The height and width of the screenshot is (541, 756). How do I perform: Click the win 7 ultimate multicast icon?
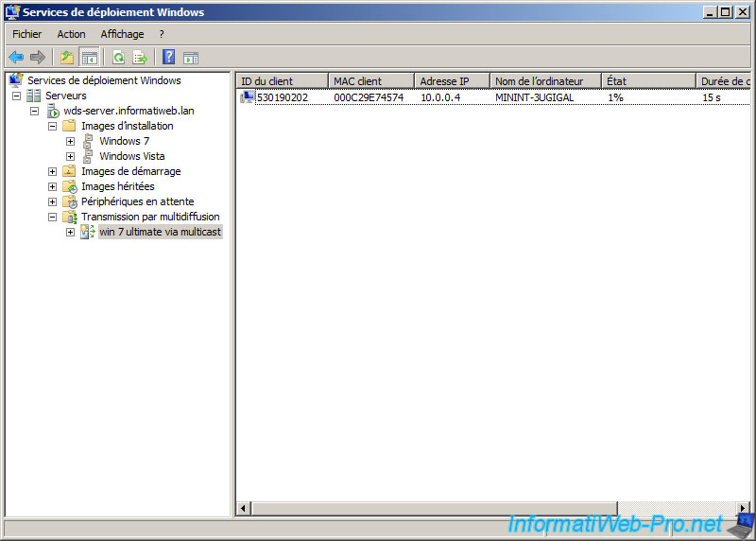click(x=88, y=232)
